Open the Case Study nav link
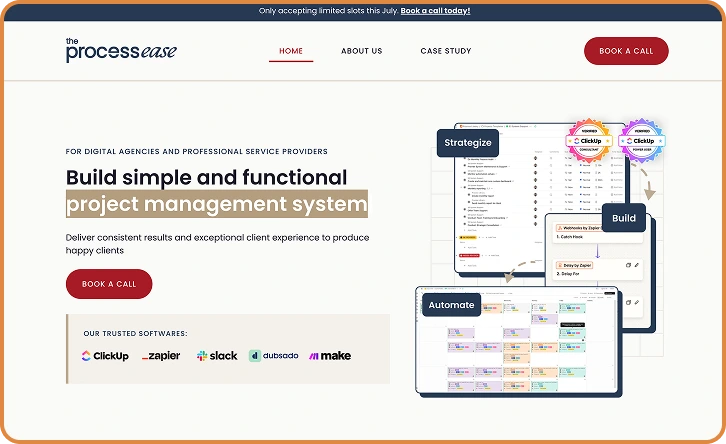This screenshot has width=726, height=444. pyautogui.click(x=445, y=51)
